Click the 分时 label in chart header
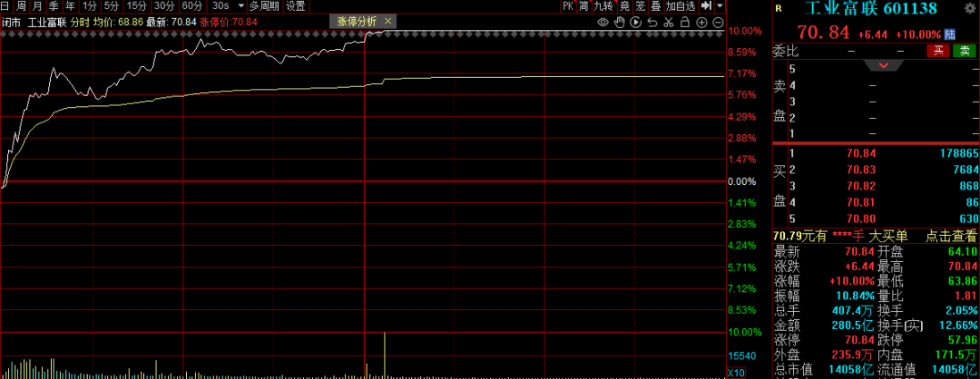980x379 pixels. pos(80,22)
